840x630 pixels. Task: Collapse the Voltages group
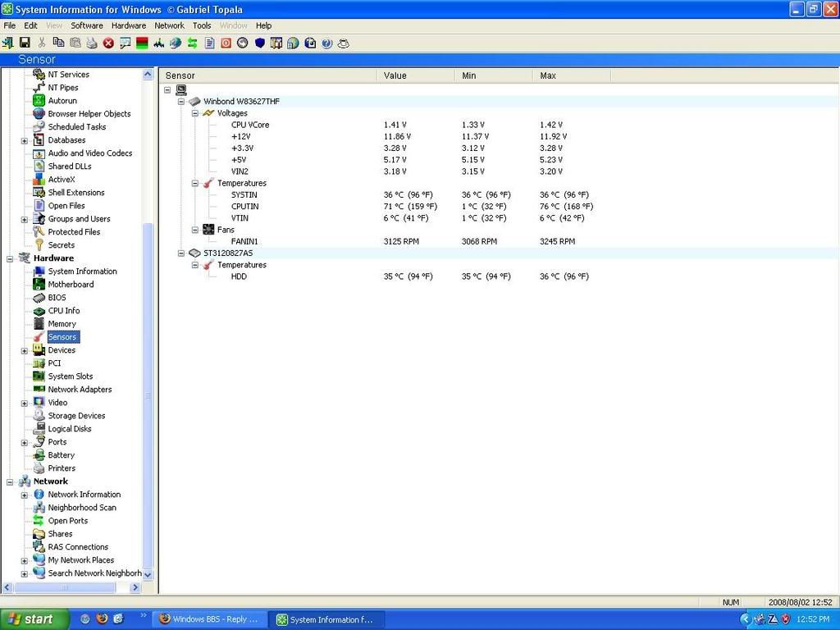coord(195,113)
